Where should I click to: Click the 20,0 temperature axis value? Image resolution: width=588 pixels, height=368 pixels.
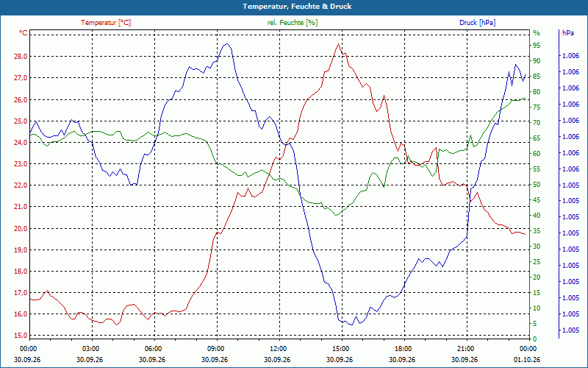click(21, 228)
